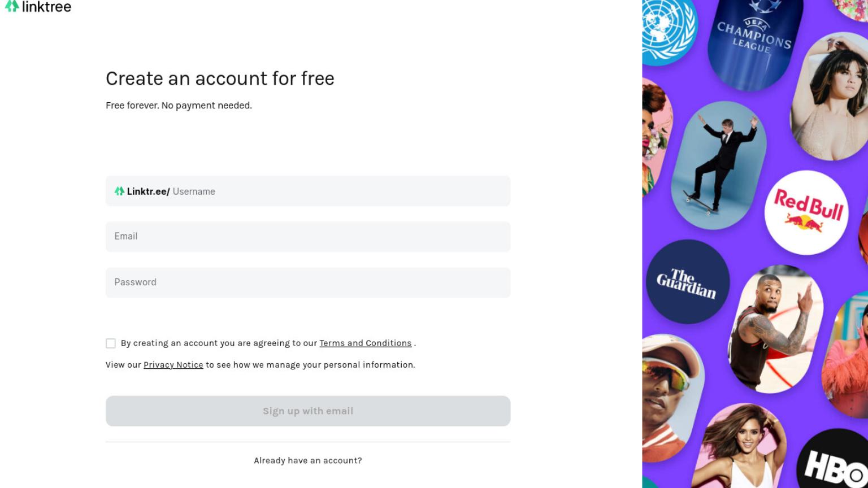Click the green Linktree icon in username field

pyautogui.click(x=119, y=191)
